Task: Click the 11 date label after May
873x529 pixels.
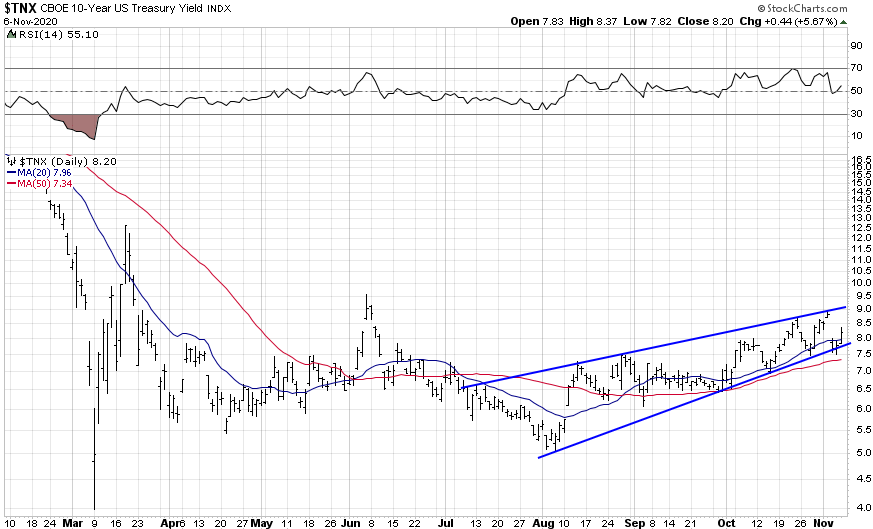Action: point(286,523)
